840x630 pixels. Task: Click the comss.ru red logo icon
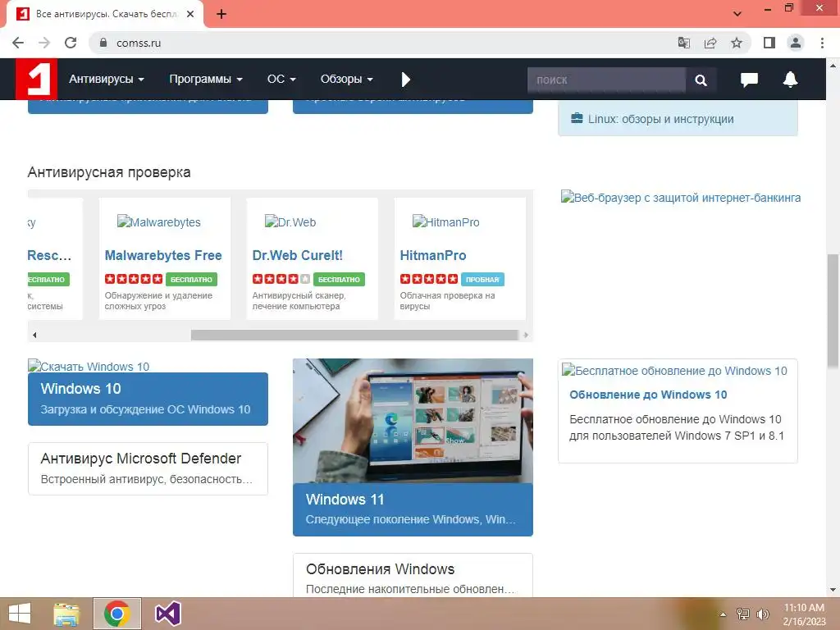(36, 79)
